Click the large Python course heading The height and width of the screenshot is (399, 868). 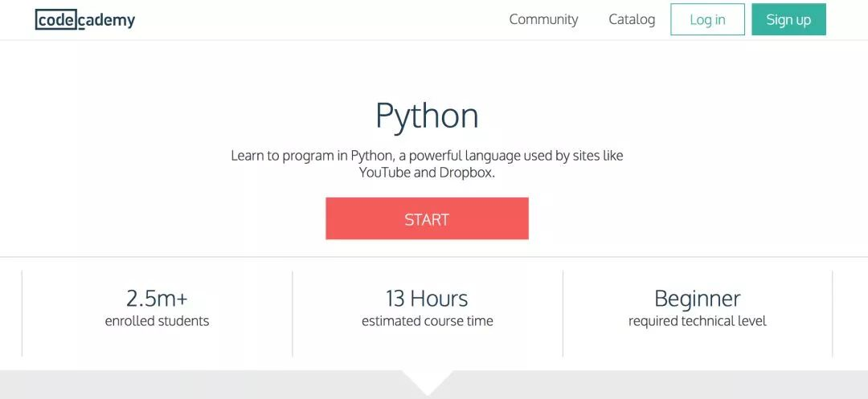click(427, 116)
